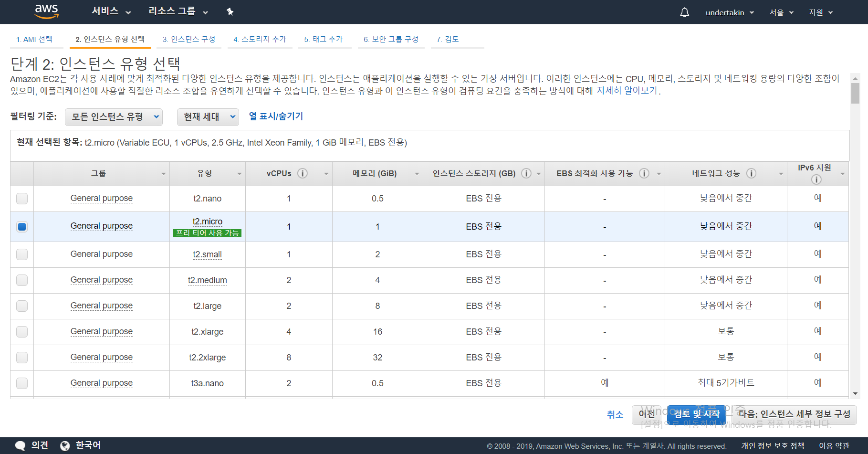Select the t2.nano instance checkbox
This screenshot has width=868, height=454.
pos(22,199)
